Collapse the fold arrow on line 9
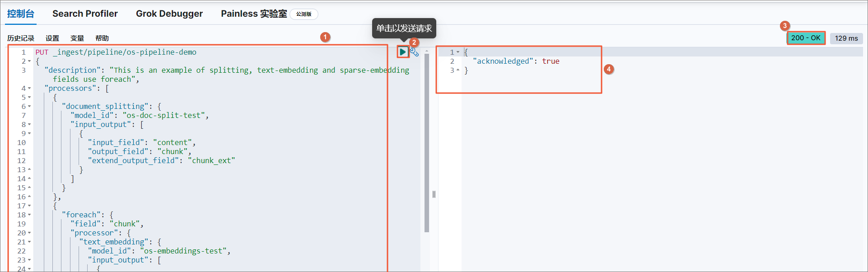This screenshot has height=272, width=868. (x=29, y=134)
